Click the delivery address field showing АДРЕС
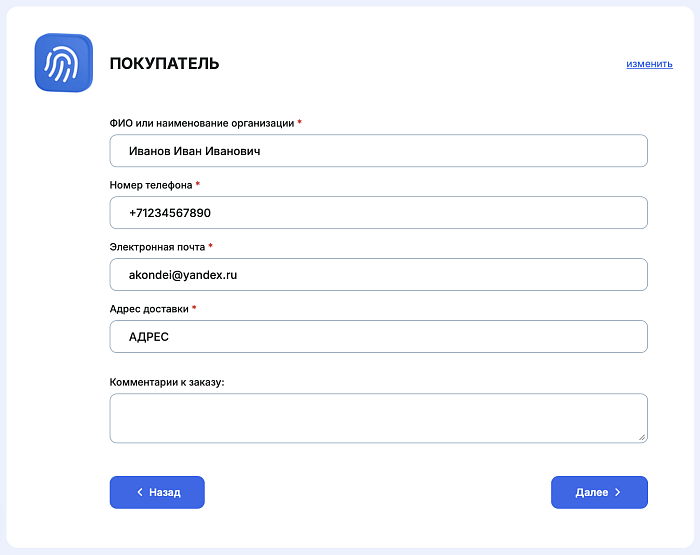The width and height of the screenshot is (700, 555). tap(378, 337)
